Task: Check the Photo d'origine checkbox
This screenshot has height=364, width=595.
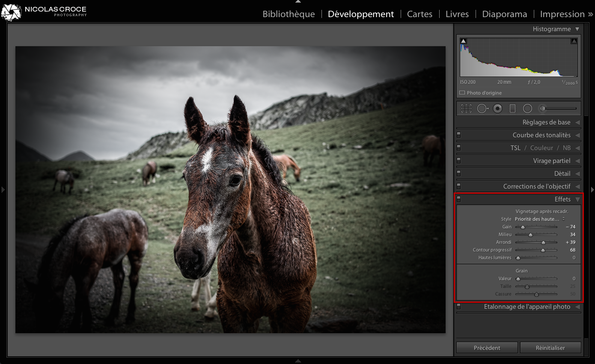Action: click(462, 92)
